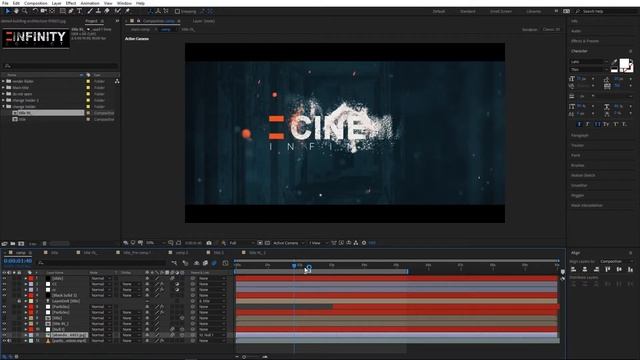Viewport: 640px width, 360px height.
Task: Switch to Libraries workspace
Action: (533, 11)
